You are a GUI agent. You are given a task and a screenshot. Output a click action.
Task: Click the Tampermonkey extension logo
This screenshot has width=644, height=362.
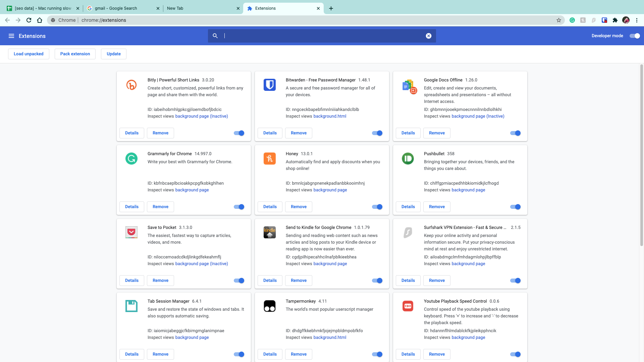[x=270, y=306]
